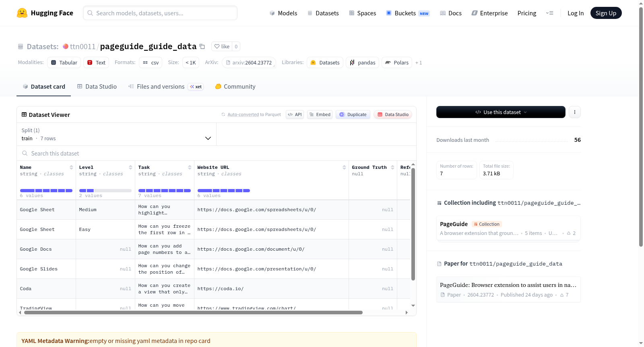Focus the Search this dataset field
Viewport: 644px width, 347px height.
(x=217, y=153)
